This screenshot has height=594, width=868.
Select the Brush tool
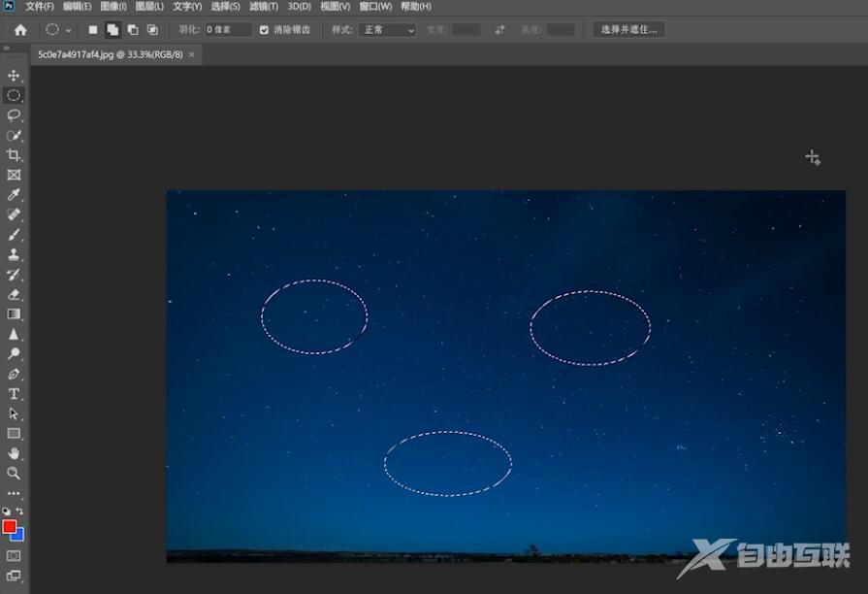point(14,234)
